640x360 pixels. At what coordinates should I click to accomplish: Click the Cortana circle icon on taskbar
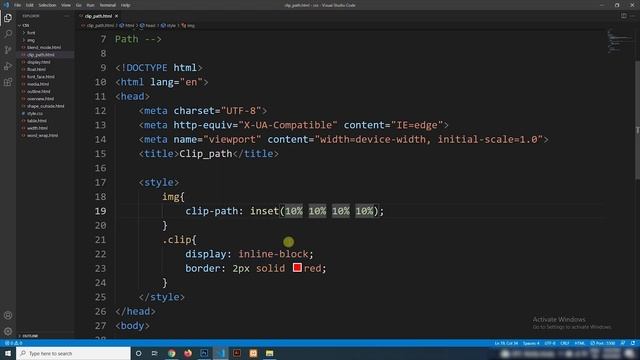(138, 353)
